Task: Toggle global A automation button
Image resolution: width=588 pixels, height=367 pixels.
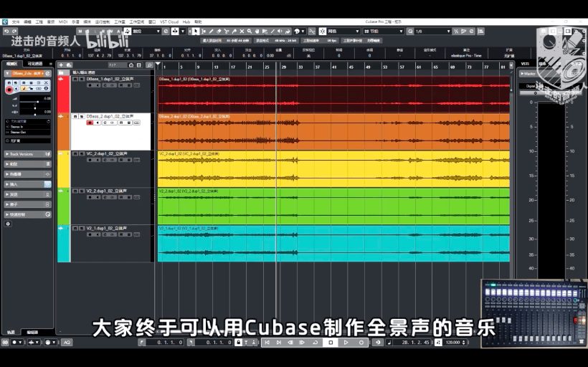Action: click(x=118, y=32)
